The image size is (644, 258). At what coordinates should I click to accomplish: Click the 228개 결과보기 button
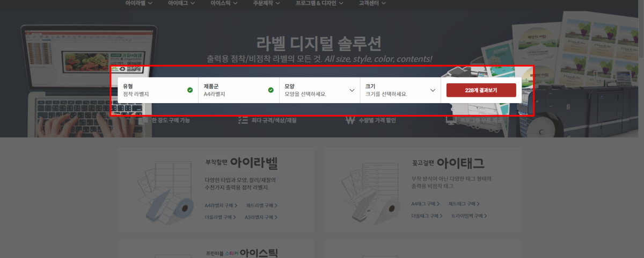pos(481,90)
